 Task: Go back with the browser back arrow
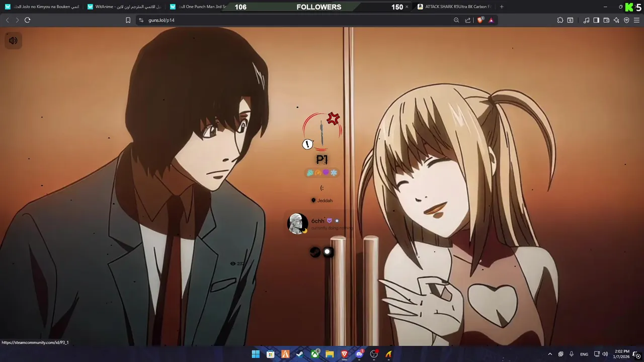(x=8, y=20)
